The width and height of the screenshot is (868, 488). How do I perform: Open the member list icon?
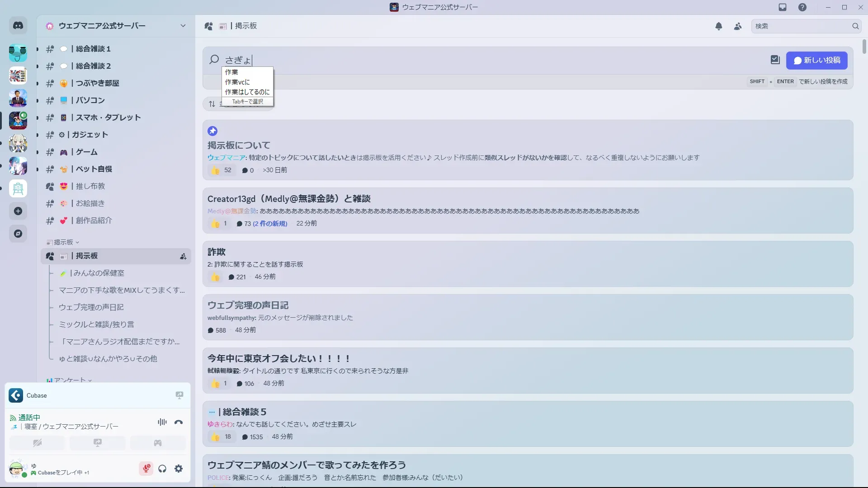pos(738,26)
